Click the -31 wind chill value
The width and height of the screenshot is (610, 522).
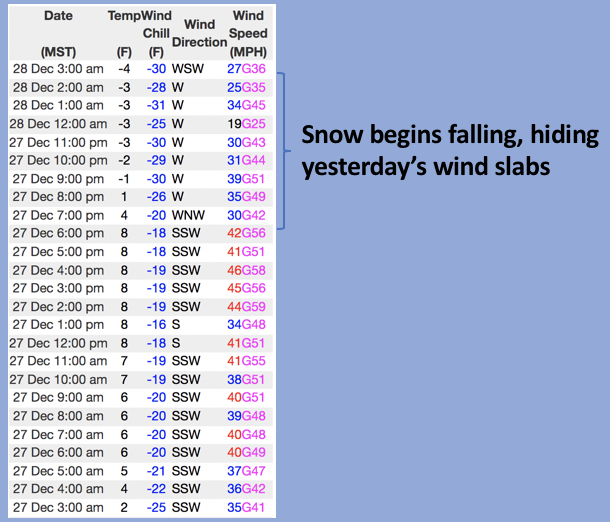pos(155,105)
